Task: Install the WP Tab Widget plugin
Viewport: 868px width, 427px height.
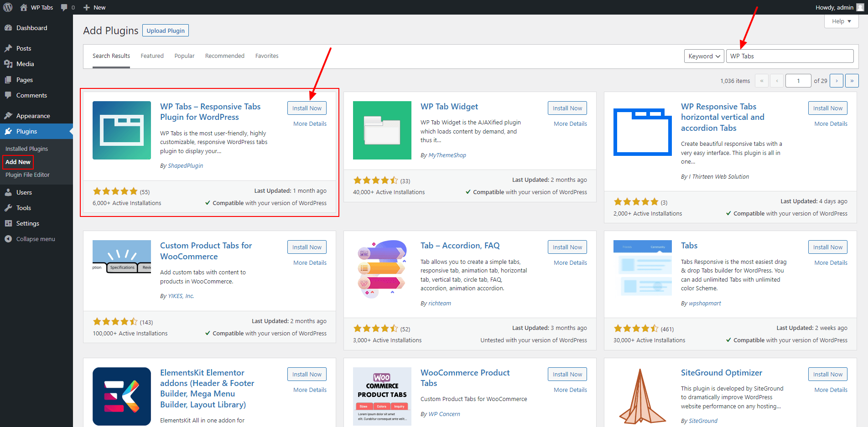Action: [567, 108]
